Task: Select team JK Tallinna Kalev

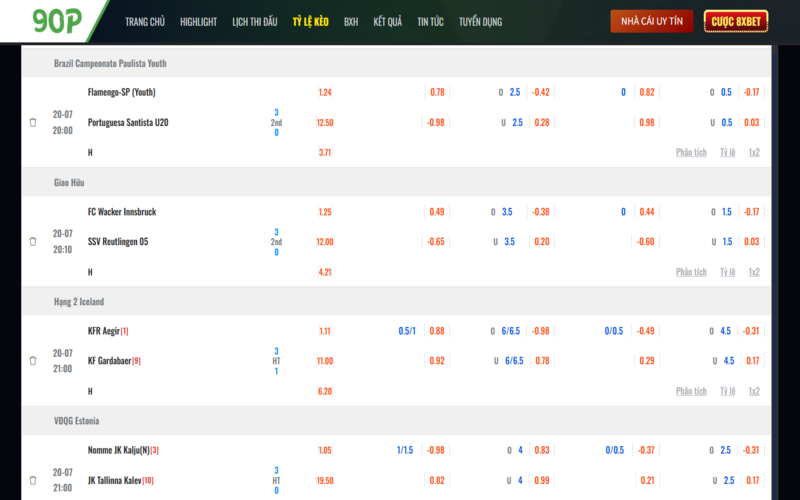Action: click(114, 480)
